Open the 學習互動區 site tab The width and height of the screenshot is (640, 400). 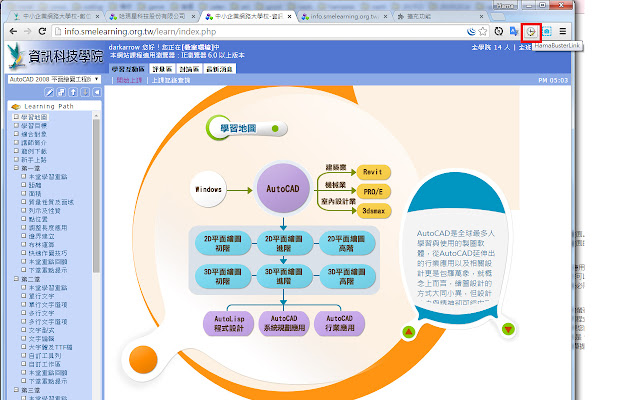click(128, 69)
